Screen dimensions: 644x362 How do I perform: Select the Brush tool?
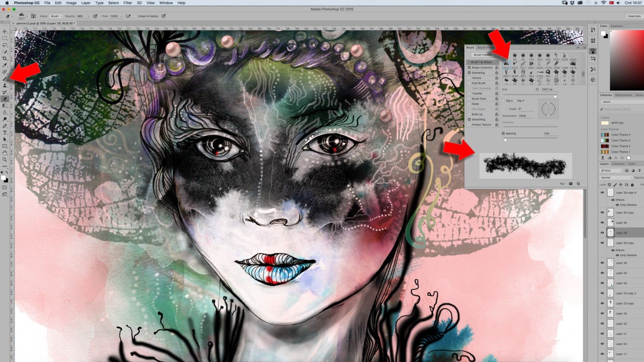tap(5, 79)
